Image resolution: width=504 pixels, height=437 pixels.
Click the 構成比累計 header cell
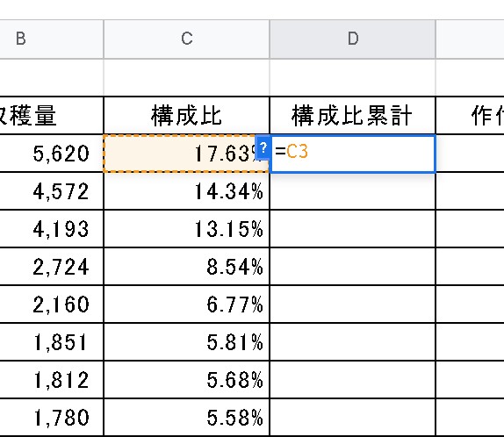353,115
